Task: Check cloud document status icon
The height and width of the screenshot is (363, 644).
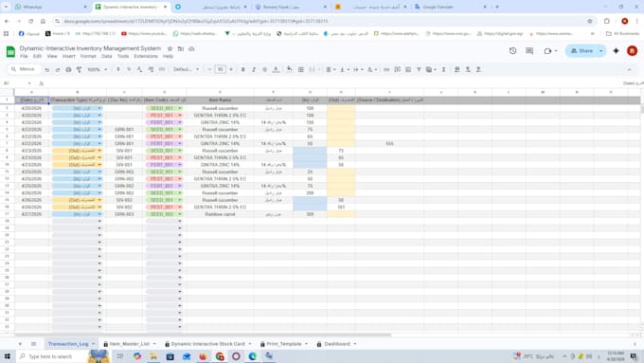Action: 191,48
